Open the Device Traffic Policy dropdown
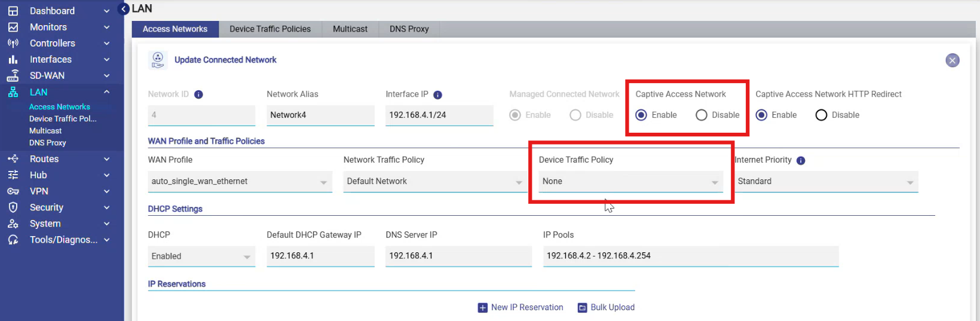Screen dimensions: 980x321 [631, 181]
